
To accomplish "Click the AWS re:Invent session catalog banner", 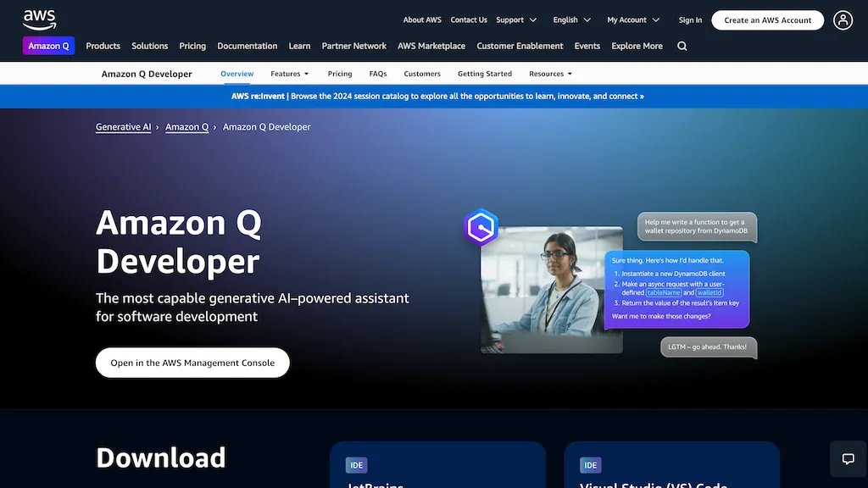I will (x=437, y=97).
